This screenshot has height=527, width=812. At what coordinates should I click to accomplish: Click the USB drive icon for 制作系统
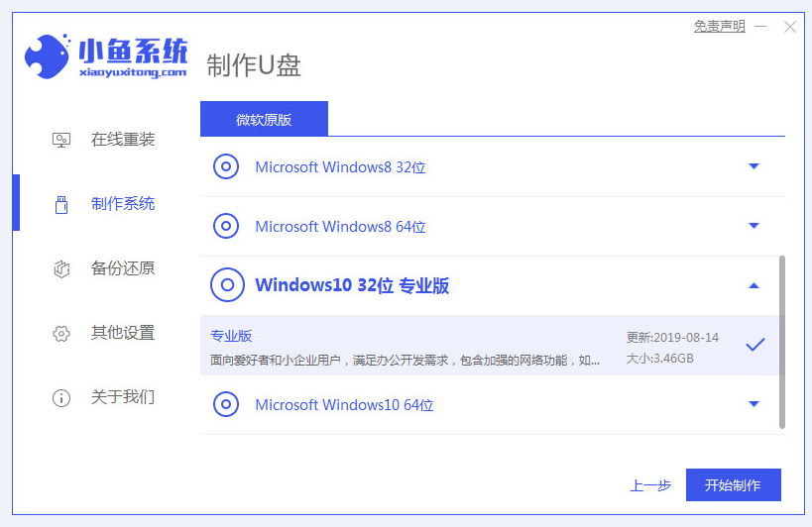61,204
